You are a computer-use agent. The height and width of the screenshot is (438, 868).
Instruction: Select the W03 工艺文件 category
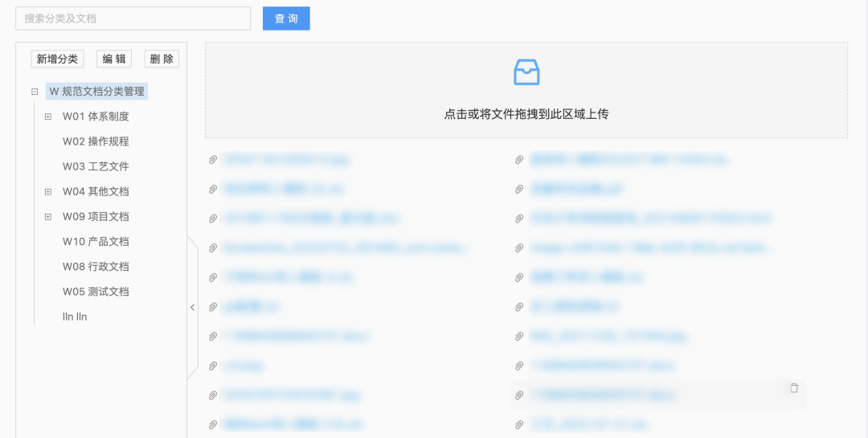(96, 166)
